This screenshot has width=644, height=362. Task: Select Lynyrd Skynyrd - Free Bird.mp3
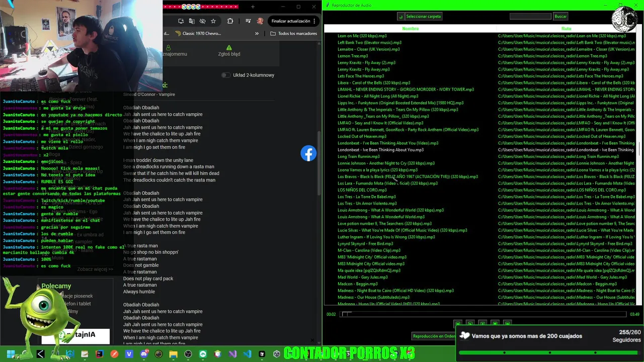pyautogui.click(x=365, y=243)
